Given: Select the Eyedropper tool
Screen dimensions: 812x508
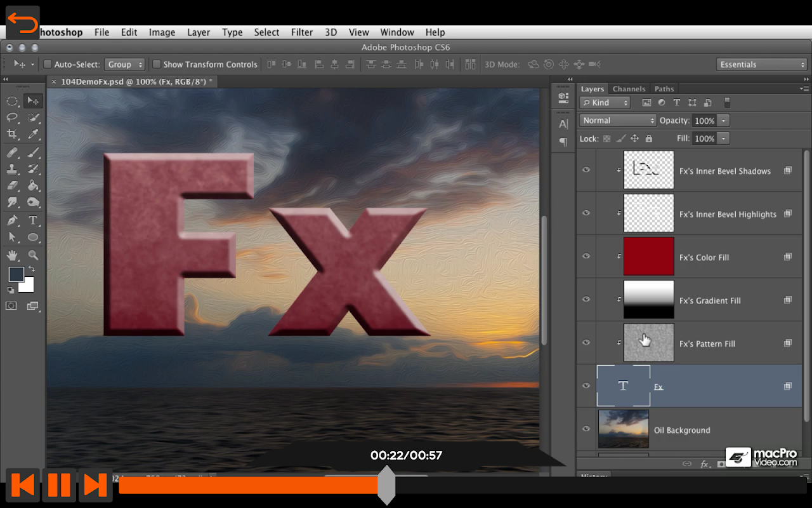Looking at the screenshot, I should point(33,134).
